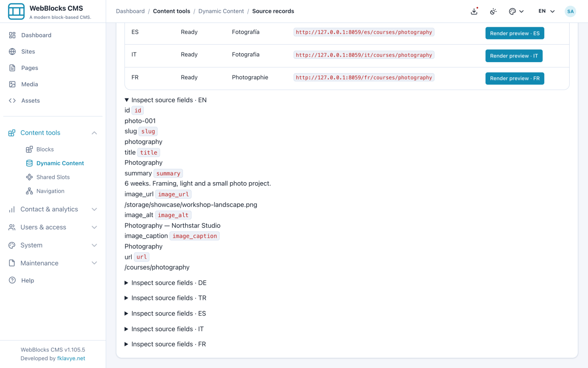Viewport: 588px width, 368px height.
Task: Click the Render preview · FR button
Action: click(x=515, y=78)
